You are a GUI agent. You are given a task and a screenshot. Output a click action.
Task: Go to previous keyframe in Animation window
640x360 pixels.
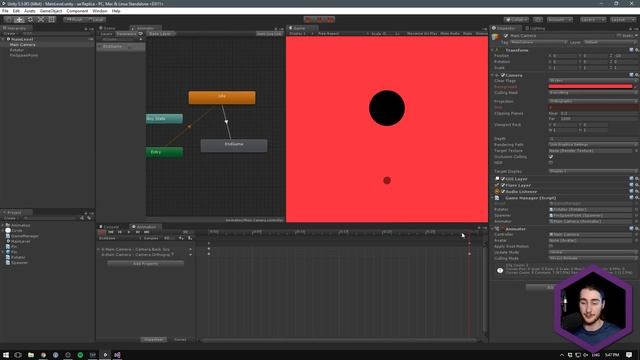click(x=120, y=232)
